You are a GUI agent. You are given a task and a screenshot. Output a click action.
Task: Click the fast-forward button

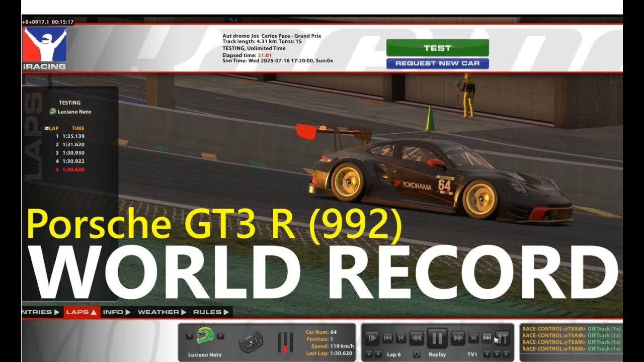458,338
